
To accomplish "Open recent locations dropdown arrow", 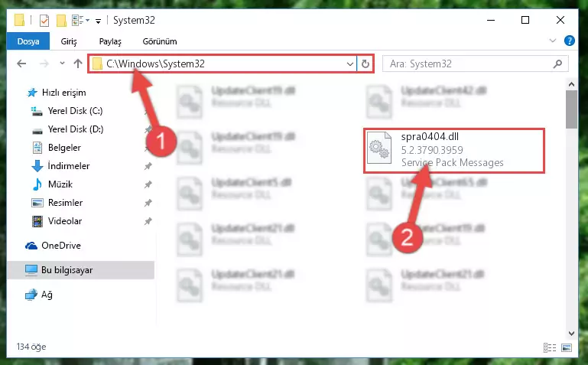I will [x=62, y=64].
